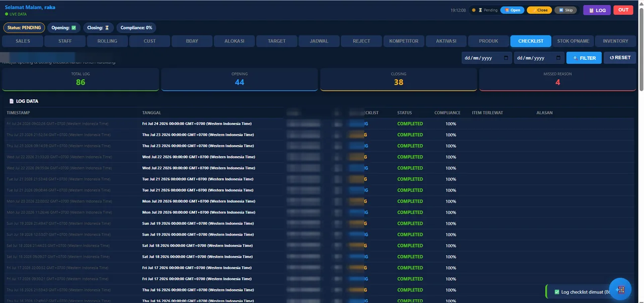This screenshot has height=303, width=644.
Task: Click the TIMESTAMP column header
Action: tap(19, 113)
